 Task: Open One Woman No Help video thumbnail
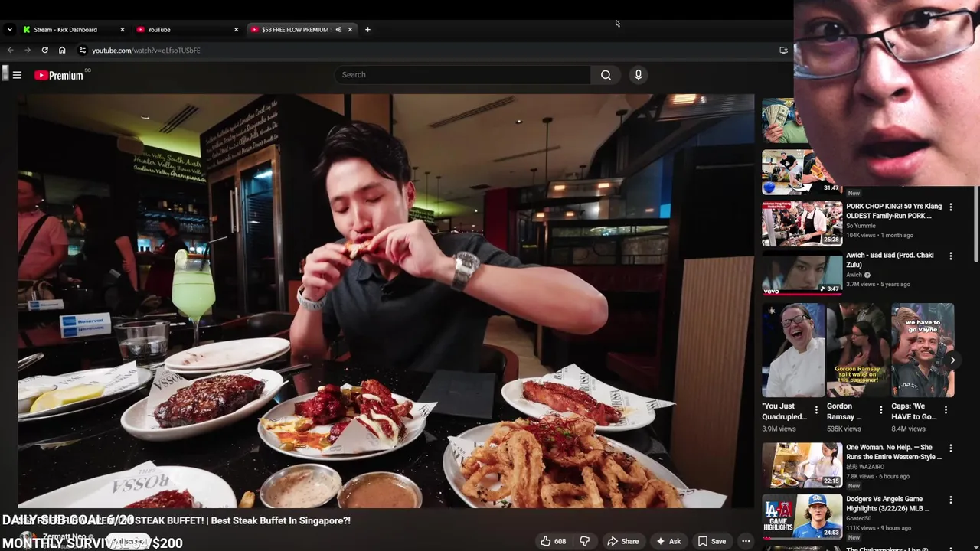(x=802, y=465)
